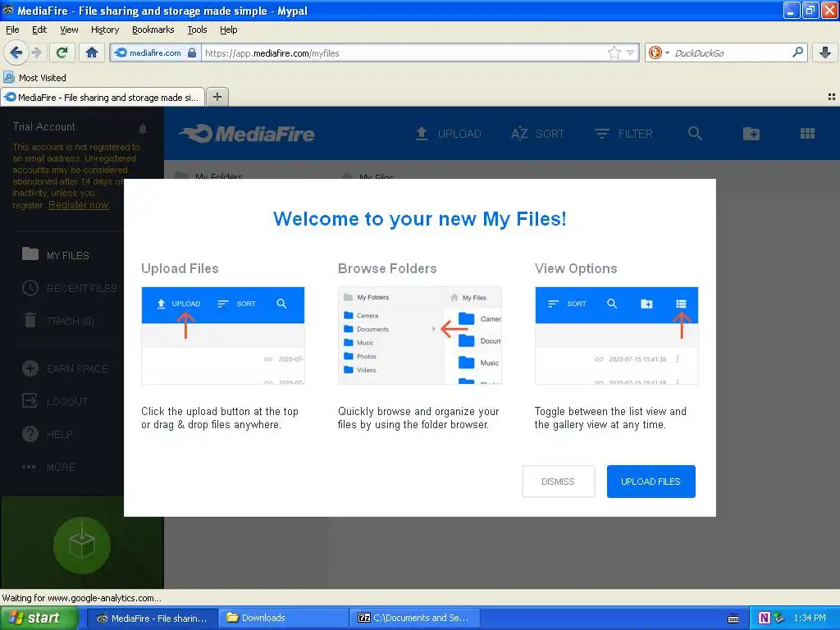Click the OneNote tray icon

(764, 619)
